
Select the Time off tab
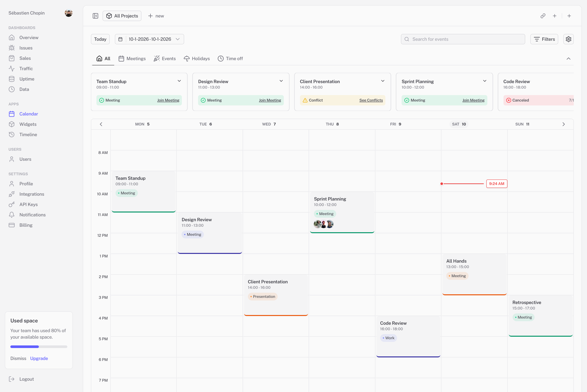(x=230, y=59)
